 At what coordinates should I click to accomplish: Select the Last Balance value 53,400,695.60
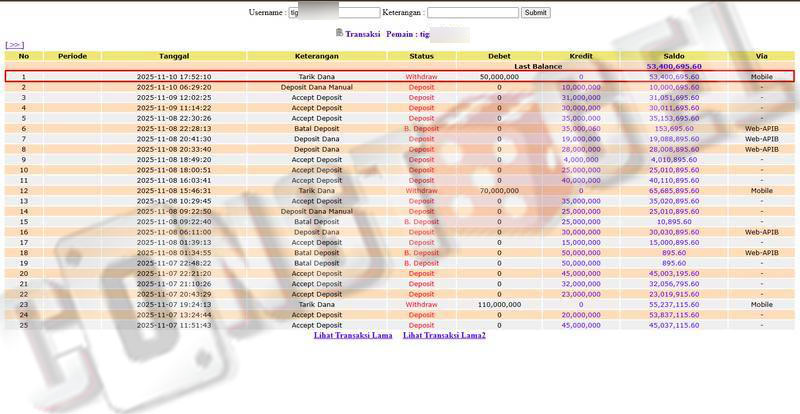click(x=673, y=66)
